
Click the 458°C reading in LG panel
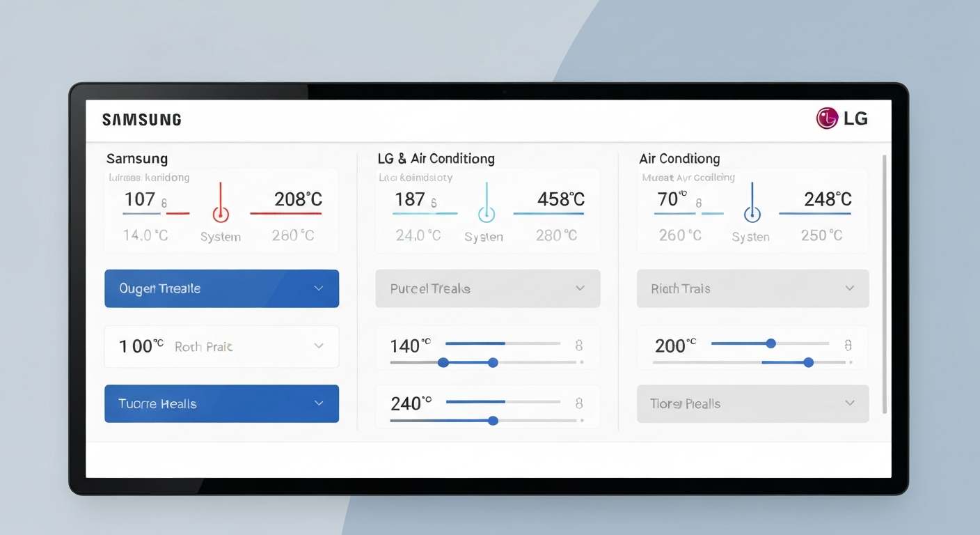coord(561,200)
